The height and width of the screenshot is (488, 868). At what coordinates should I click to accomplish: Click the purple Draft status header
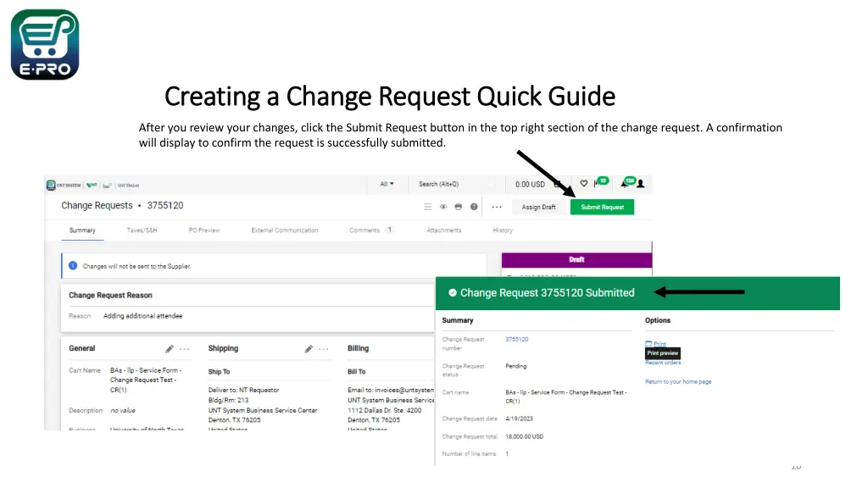point(576,259)
